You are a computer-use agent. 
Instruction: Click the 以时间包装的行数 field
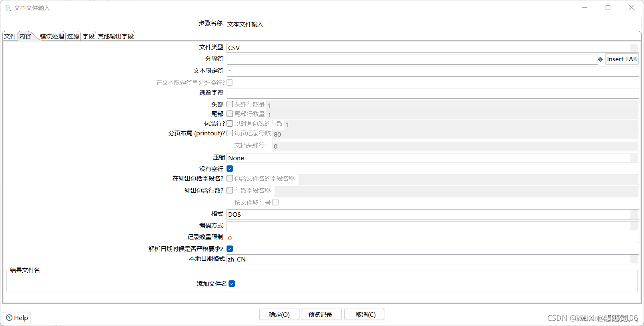point(462,124)
